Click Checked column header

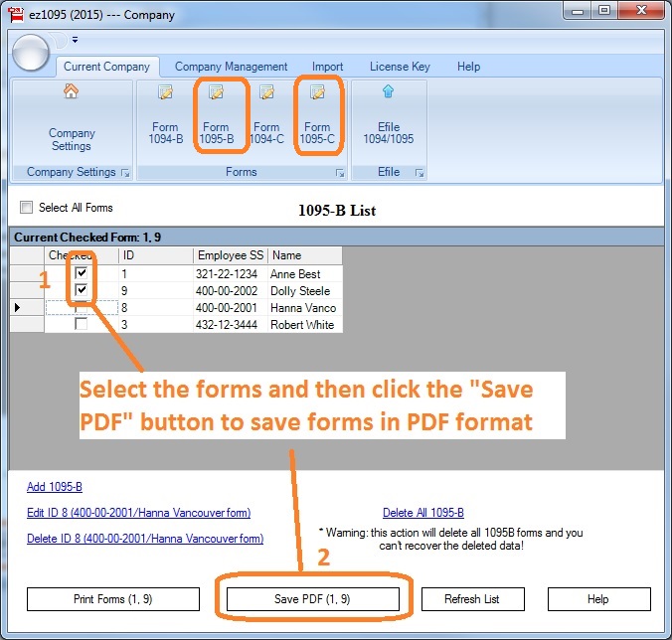pyautogui.click(x=82, y=255)
